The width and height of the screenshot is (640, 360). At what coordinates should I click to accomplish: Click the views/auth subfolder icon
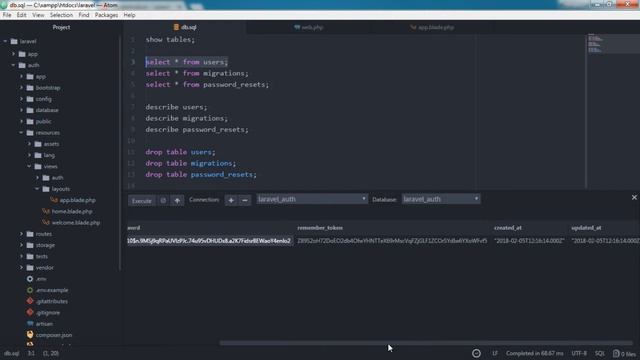46,178
